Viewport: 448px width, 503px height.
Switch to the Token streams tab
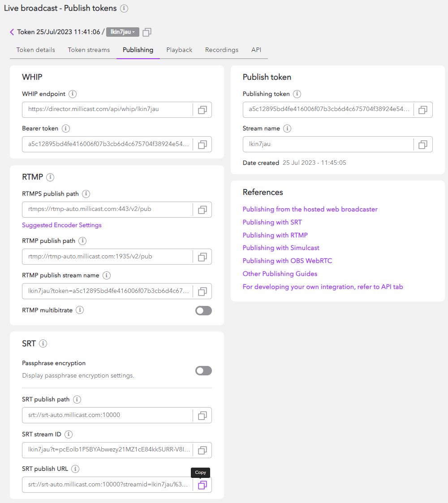(x=89, y=50)
